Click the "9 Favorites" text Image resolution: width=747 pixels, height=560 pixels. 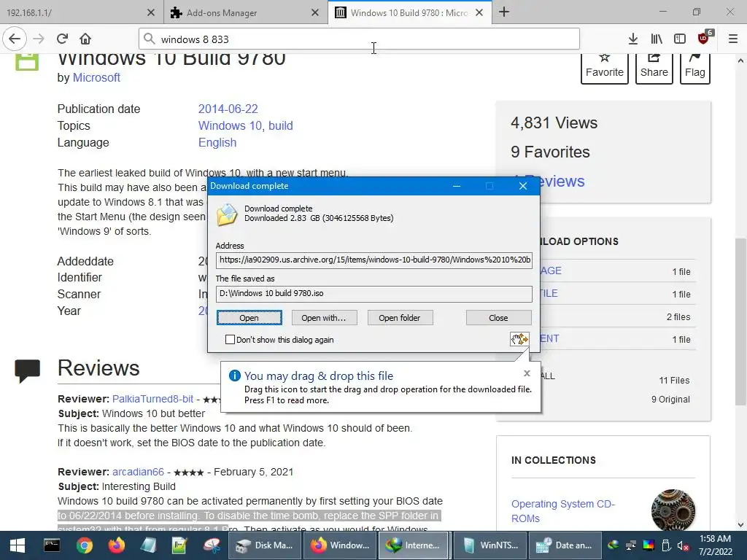pos(550,152)
